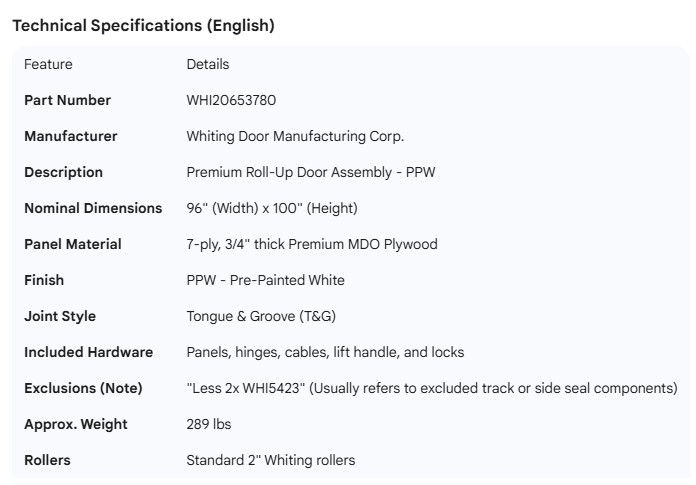Image resolution: width=696 pixels, height=485 pixels.
Task: Click the Technical Specifications (English) heading
Action: pyautogui.click(x=143, y=26)
